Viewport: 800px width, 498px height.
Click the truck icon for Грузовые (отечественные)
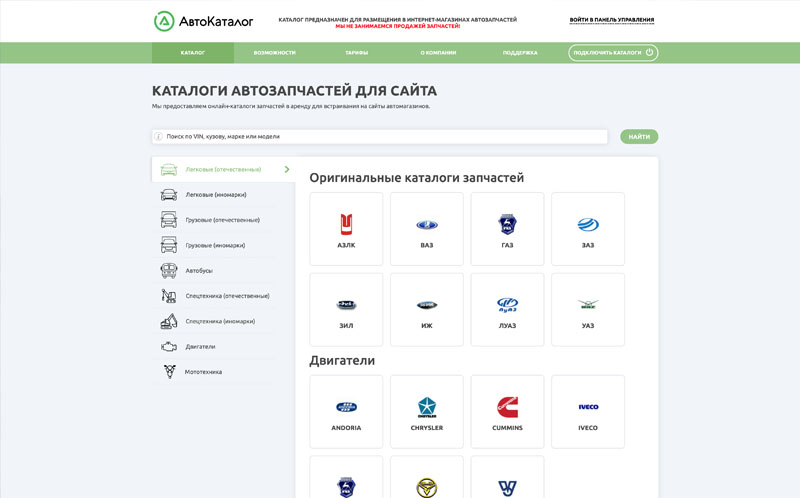[x=169, y=219]
